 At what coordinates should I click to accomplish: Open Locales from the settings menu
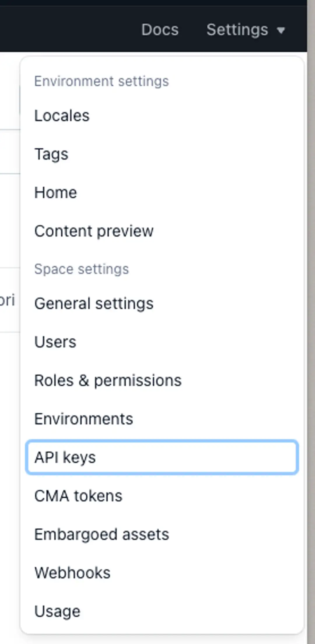coord(62,116)
